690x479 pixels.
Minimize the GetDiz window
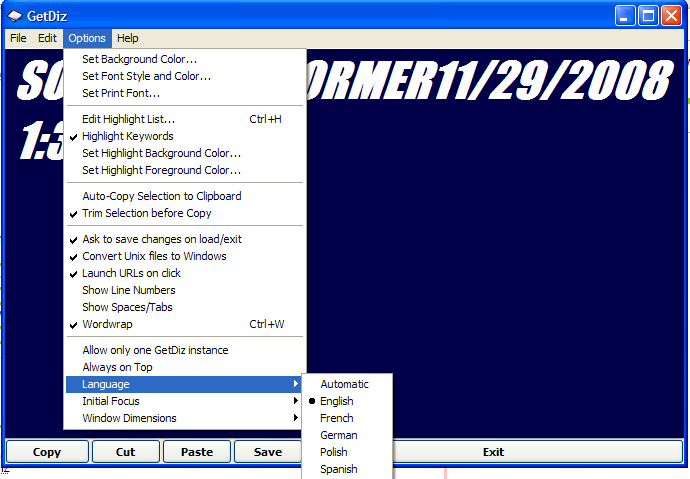625,16
